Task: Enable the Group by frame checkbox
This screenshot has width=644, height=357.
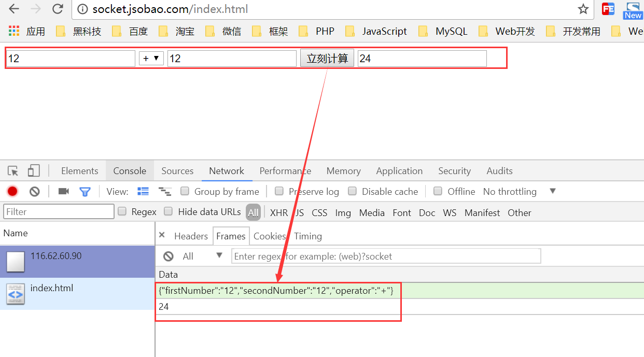Action: coord(185,191)
